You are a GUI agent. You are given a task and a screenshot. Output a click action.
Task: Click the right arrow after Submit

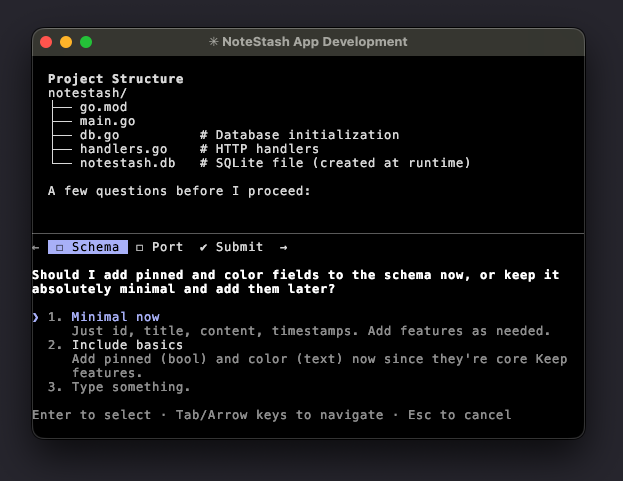(283, 247)
